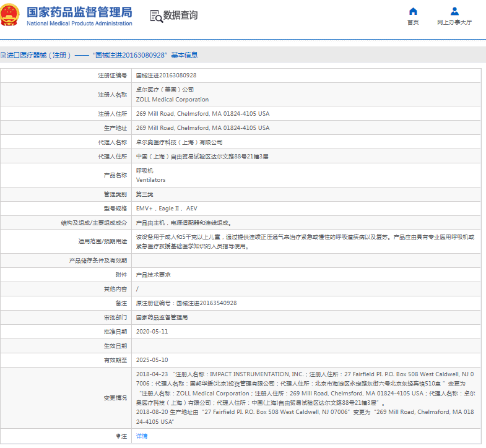Open the 数据查询 search icon
This screenshot has height=448, width=486.
coord(156,16)
